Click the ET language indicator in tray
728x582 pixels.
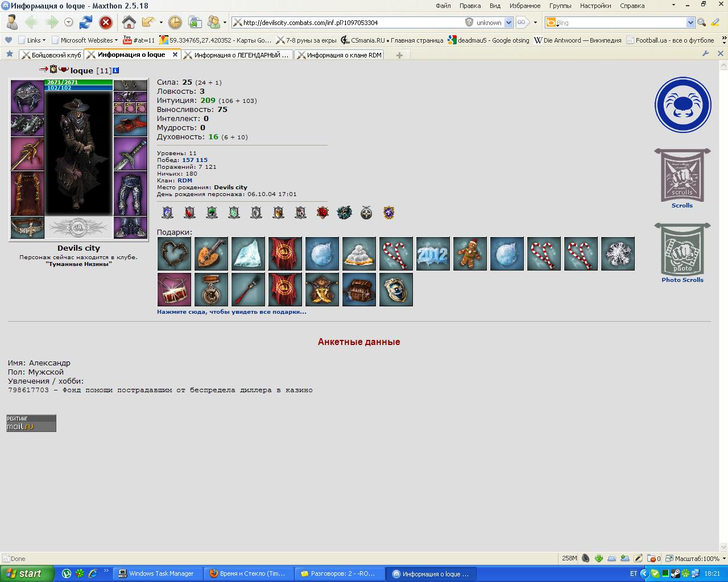pos(634,573)
